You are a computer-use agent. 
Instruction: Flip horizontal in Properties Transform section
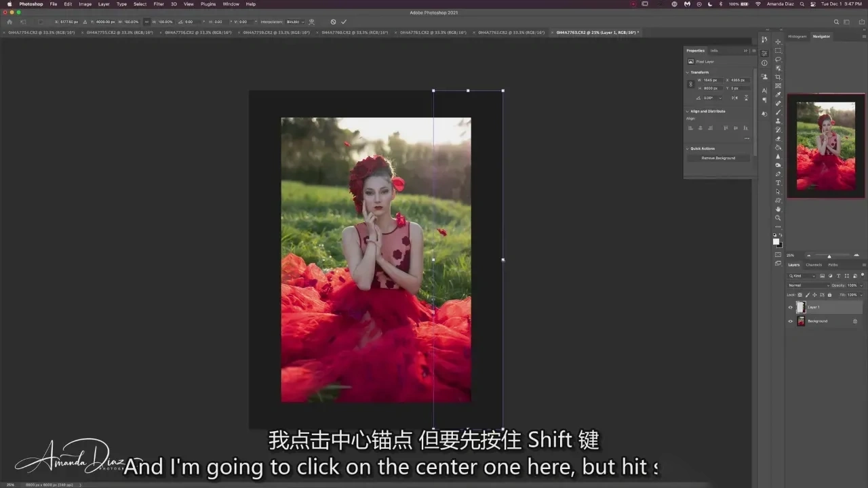click(736, 98)
